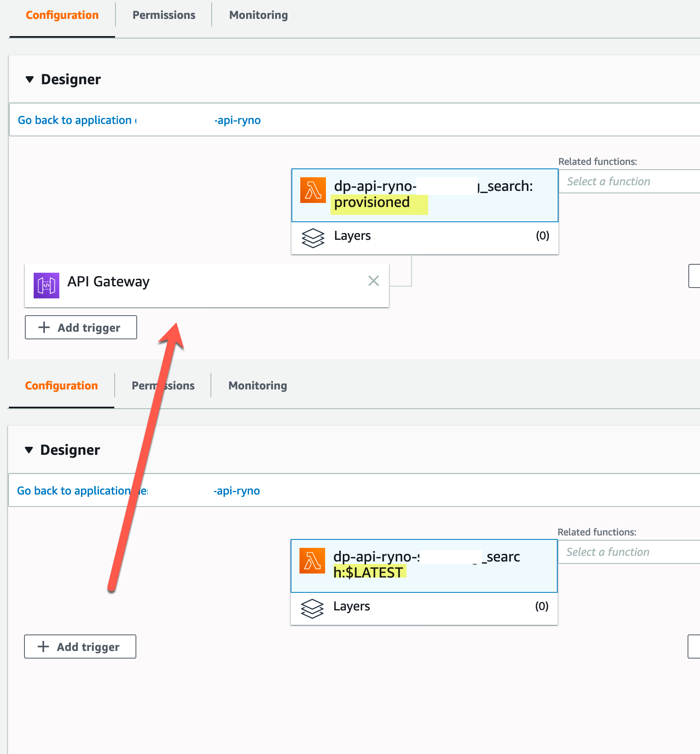Click the API Gateway trigger icon
The width and height of the screenshot is (700, 754).
47,285
